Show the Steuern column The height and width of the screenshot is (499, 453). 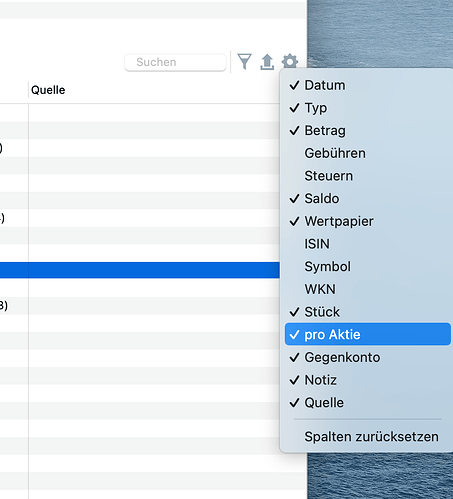coord(368,176)
